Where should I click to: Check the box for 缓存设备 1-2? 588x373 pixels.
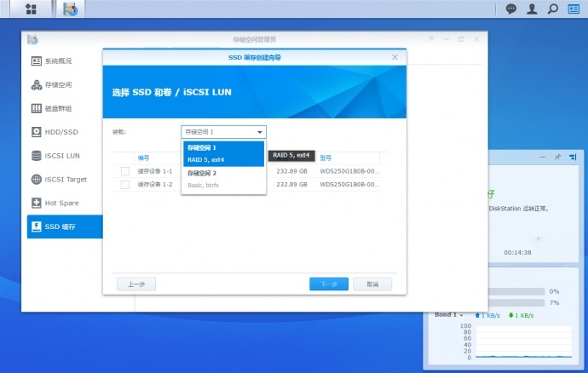coord(124,184)
